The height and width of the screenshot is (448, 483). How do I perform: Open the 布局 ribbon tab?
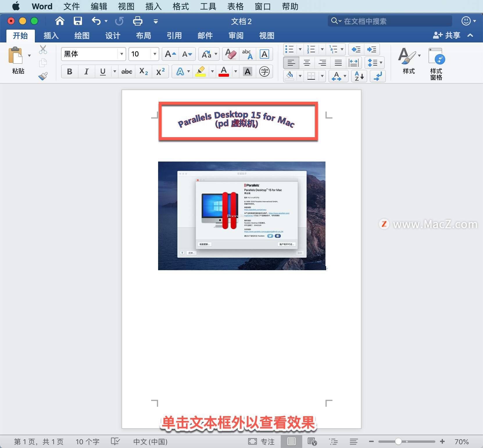point(144,36)
